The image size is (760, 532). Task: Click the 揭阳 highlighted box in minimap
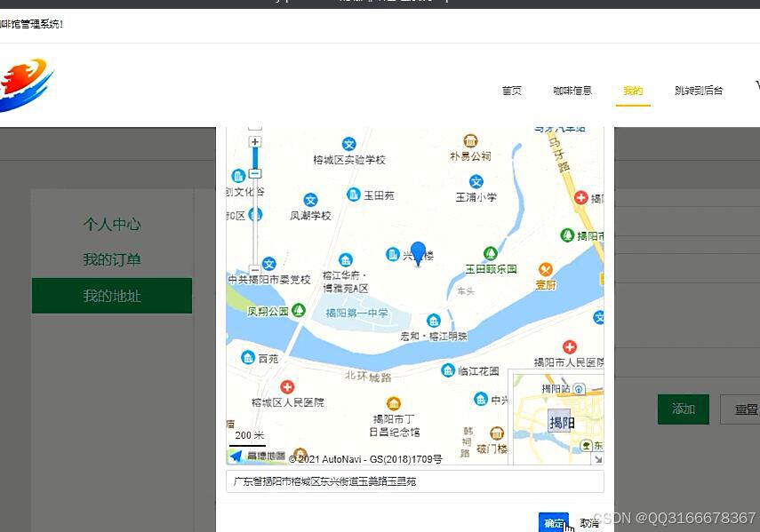coord(561,423)
